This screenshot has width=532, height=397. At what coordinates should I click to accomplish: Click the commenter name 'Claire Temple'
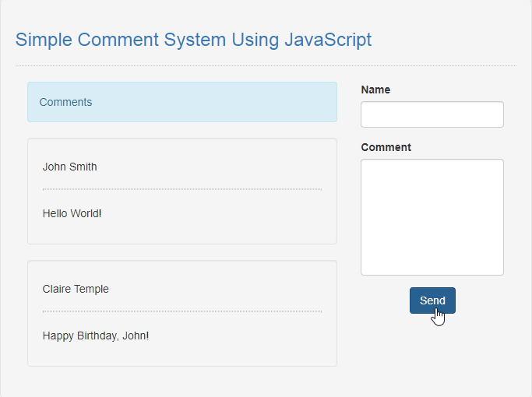76,289
